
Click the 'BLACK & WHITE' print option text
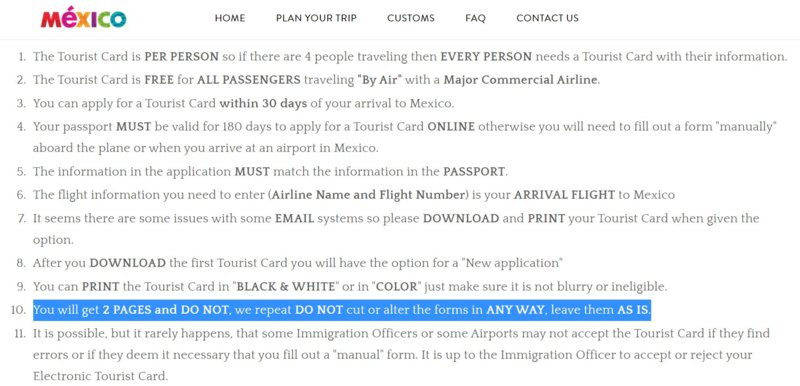tap(285, 287)
